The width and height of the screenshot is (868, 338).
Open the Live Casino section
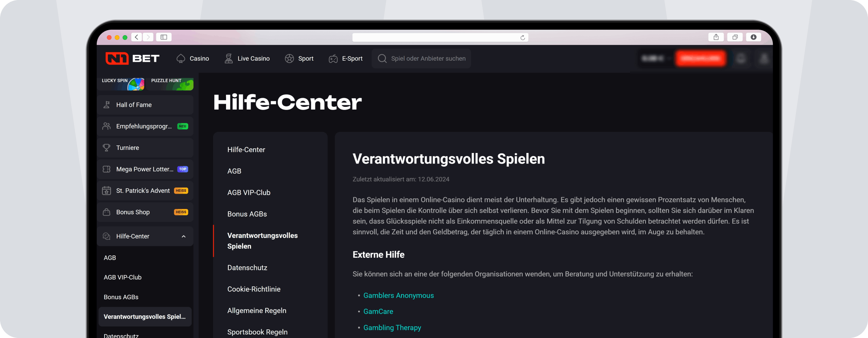click(247, 58)
